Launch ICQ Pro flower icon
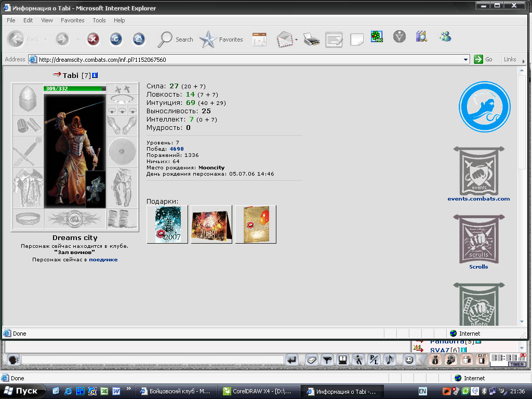 point(377,36)
